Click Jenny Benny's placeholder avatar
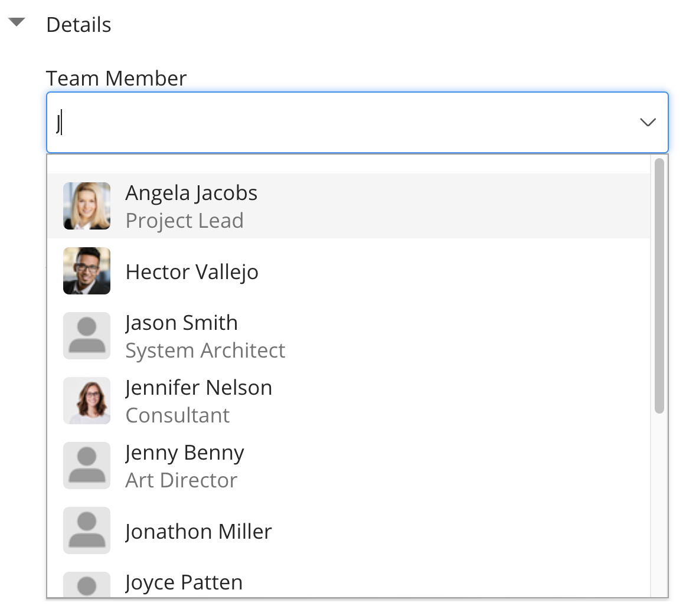 click(87, 466)
